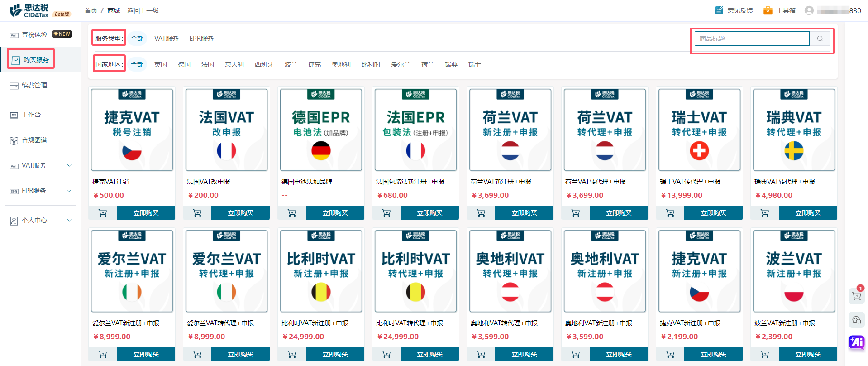Add 波兰VAT新注册+申报 to cart
Screen dimensions: 868x366
coord(765,354)
